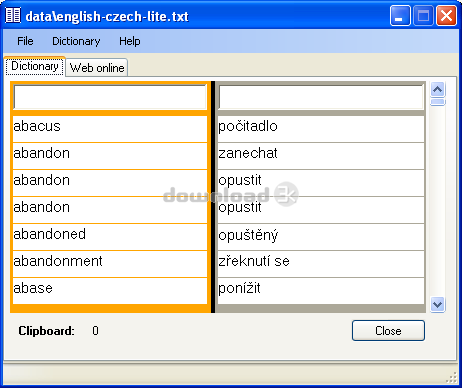Click the Czech search input field

coord(321,97)
